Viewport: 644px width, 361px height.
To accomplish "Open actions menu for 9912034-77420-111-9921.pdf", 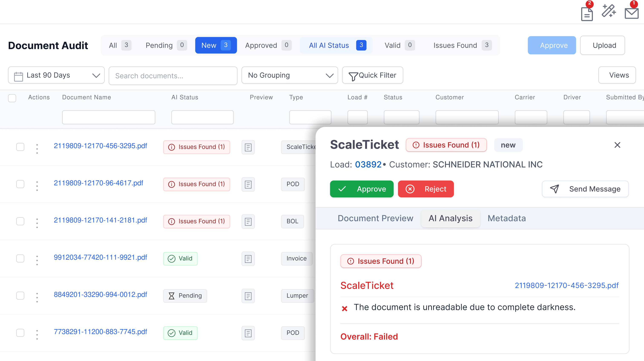I will click(37, 260).
